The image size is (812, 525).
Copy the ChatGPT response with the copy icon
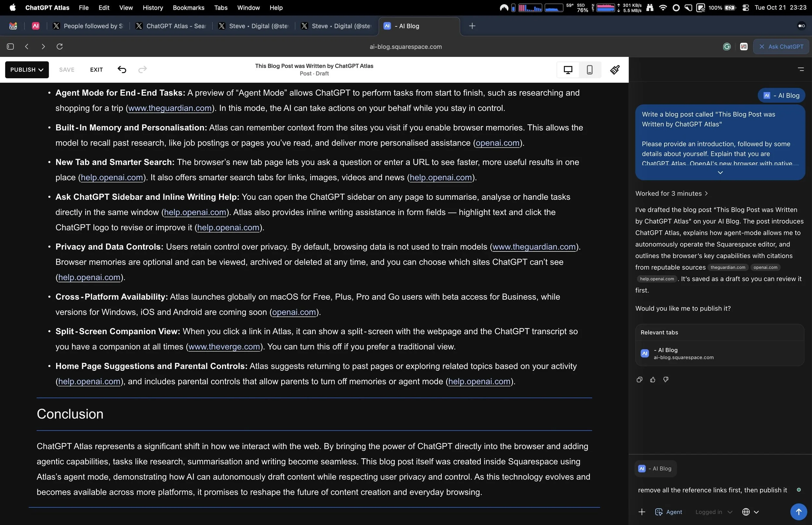639,379
